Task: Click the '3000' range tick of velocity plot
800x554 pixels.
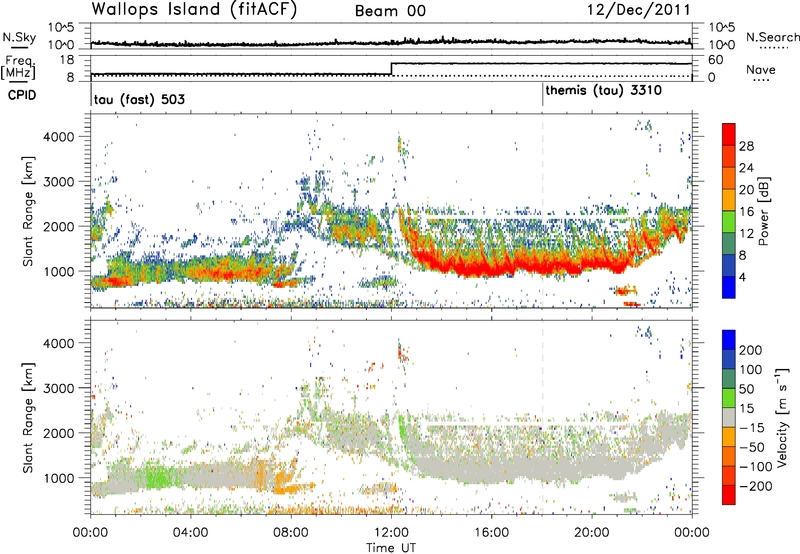Action: 58,388
